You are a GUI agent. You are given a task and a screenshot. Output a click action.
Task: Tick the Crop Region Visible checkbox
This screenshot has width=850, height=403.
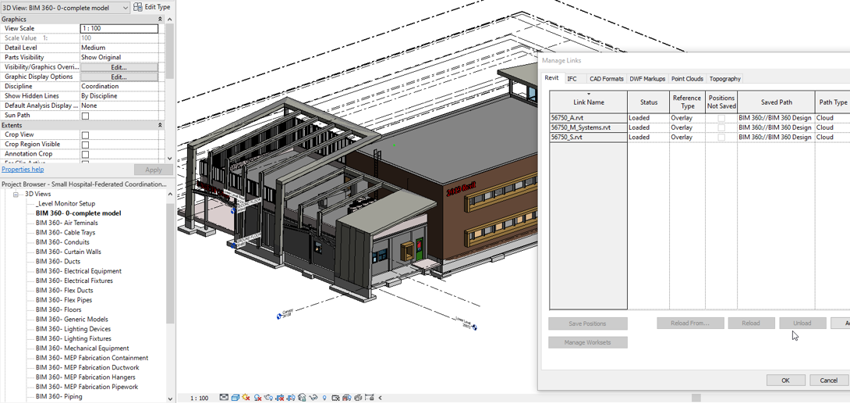coord(85,144)
